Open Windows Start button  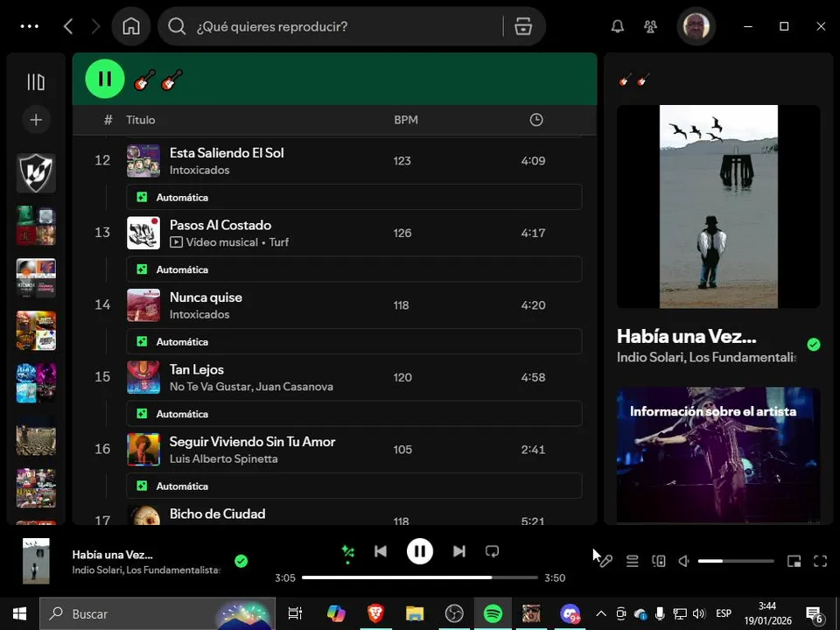click(20, 613)
